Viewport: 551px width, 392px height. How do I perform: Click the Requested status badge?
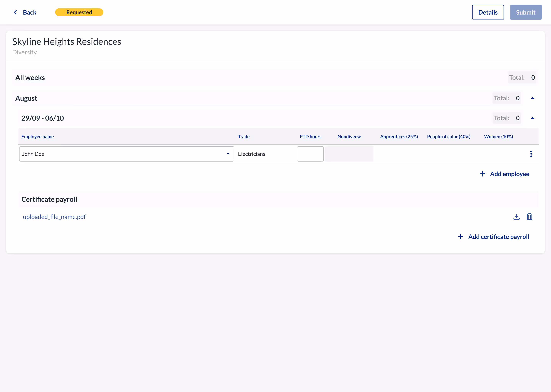pos(79,12)
